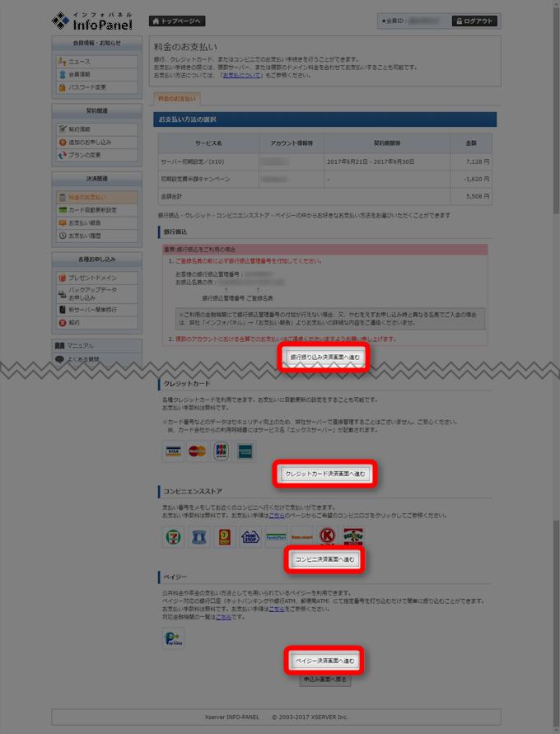Open 新サーバー簡単移行 sidebar item
Viewport: 560px width, 734px height.
[97, 310]
